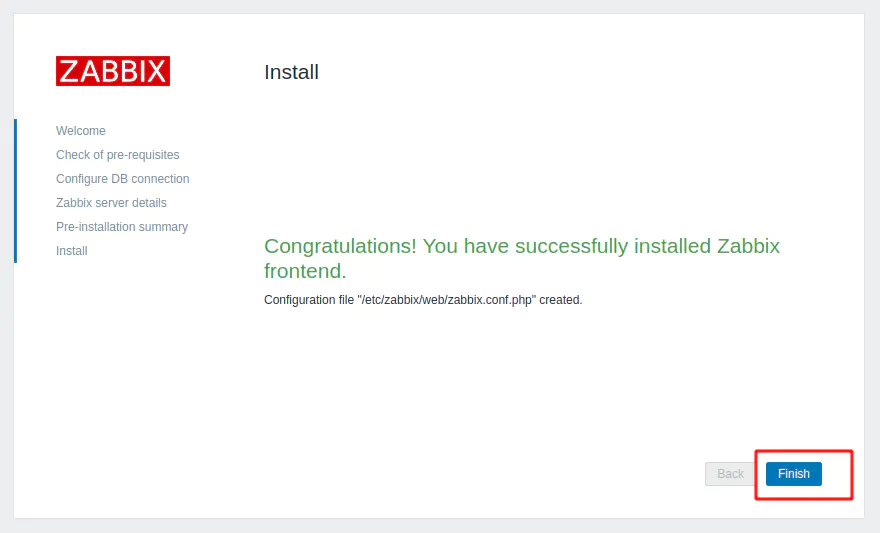
Task: Click the green word frontend.
Action: pos(305,271)
